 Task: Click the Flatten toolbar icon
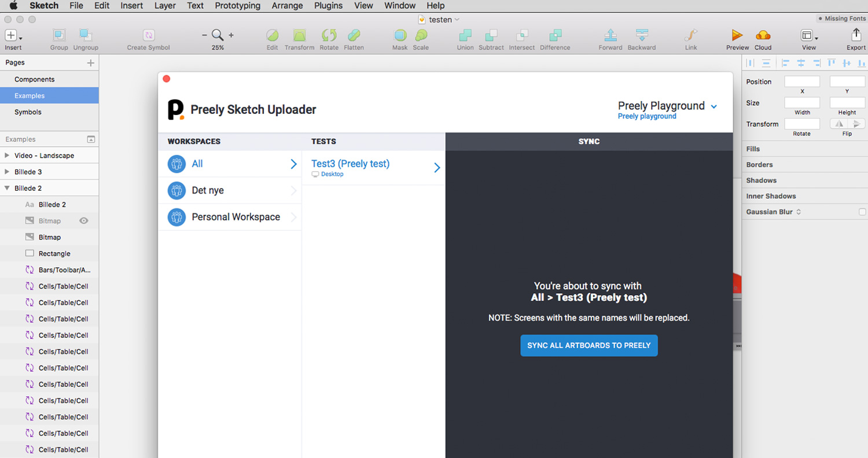pyautogui.click(x=354, y=35)
